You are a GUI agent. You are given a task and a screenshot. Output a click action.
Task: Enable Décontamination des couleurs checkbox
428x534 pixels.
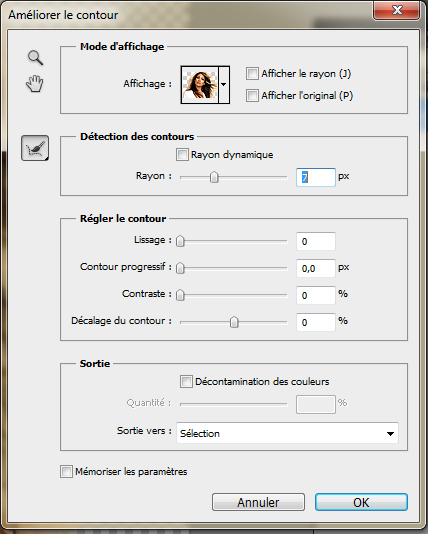186,381
